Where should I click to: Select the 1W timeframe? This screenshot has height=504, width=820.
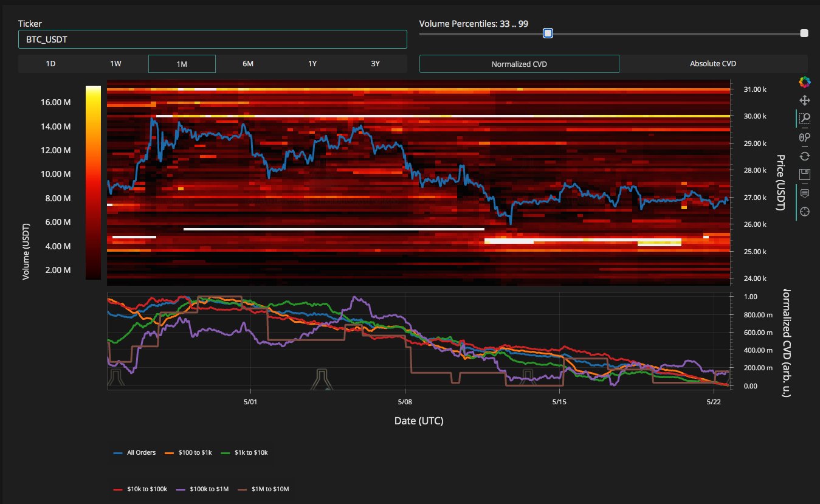point(115,64)
